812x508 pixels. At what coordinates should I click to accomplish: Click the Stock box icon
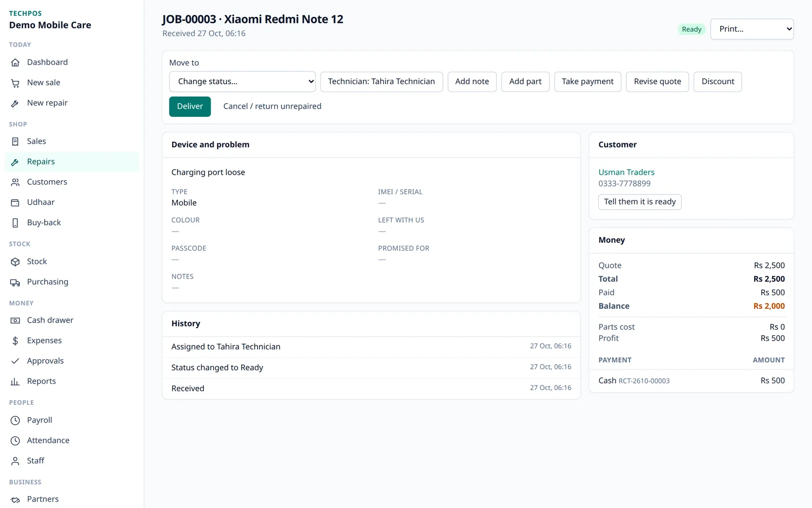(15, 262)
